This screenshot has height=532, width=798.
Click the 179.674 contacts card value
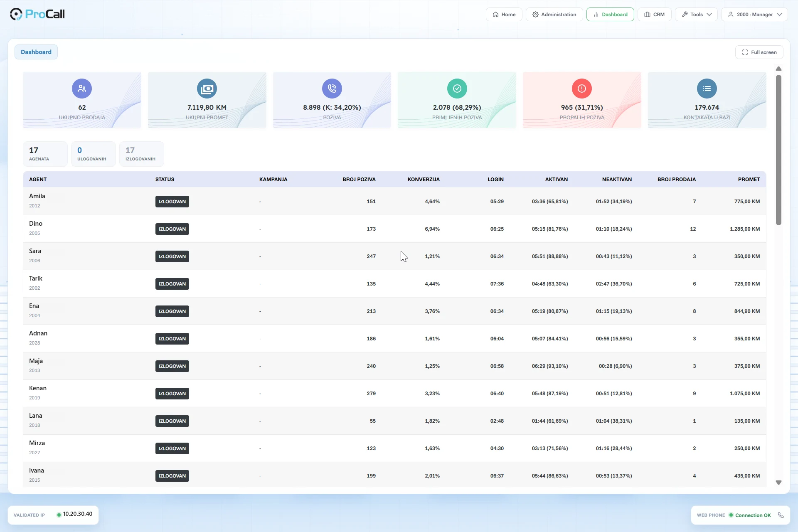pyautogui.click(x=707, y=107)
